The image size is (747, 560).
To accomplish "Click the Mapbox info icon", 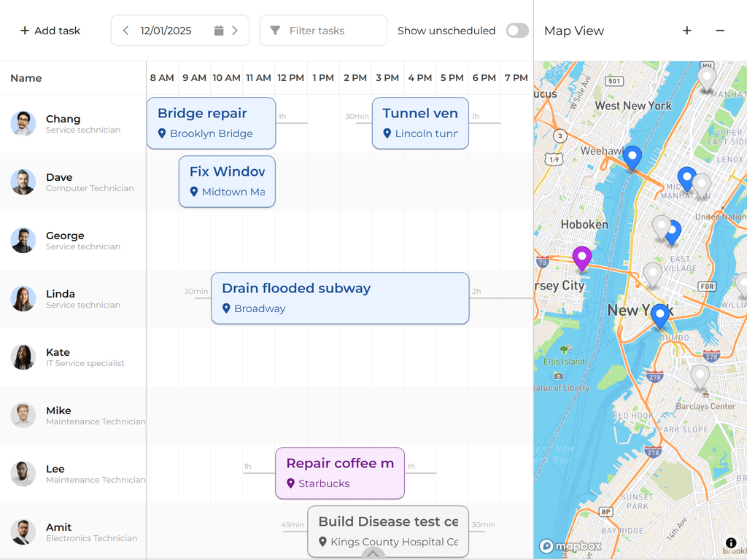I will pyautogui.click(x=731, y=543).
